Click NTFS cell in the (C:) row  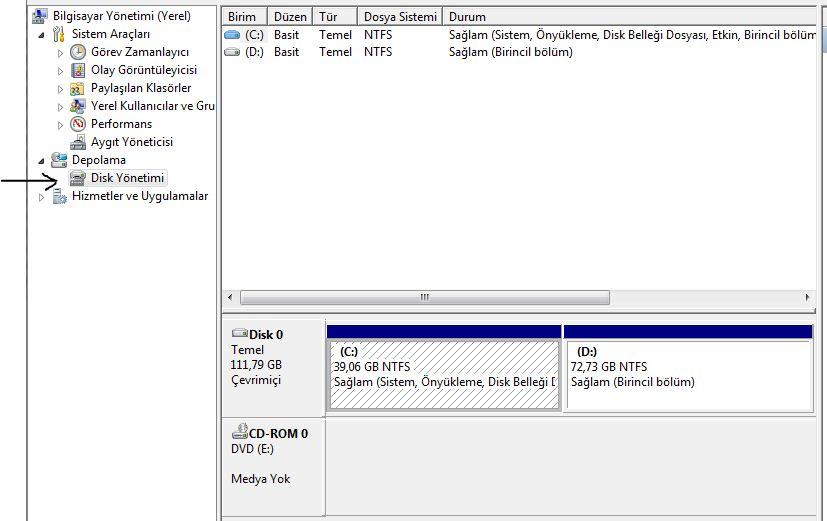click(378, 35)
